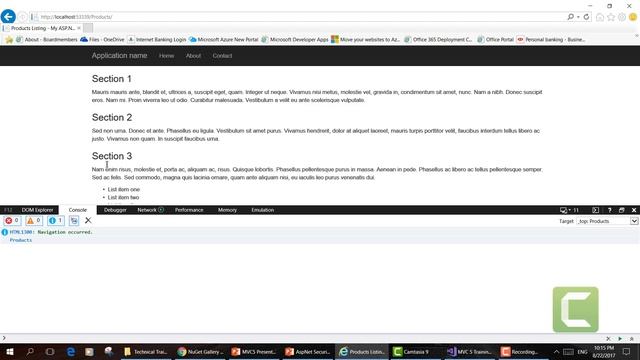Click the browser URL address field

click(x=298, y=17)
